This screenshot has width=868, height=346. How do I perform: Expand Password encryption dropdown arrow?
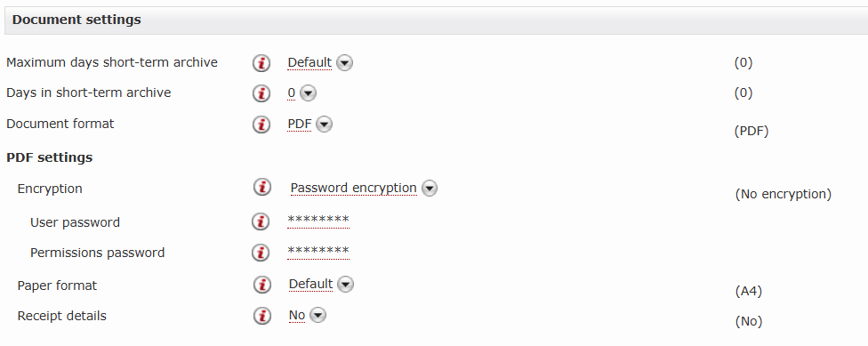[x=430, y=189]
